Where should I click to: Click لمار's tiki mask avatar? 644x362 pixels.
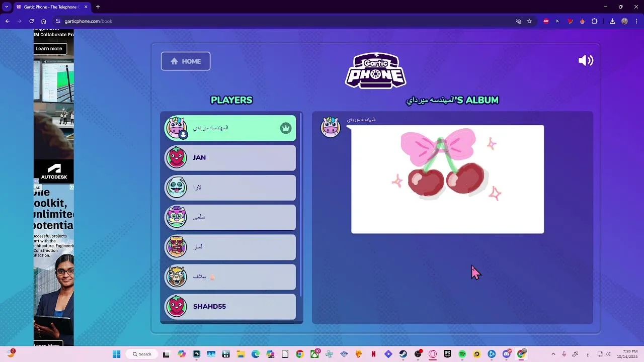(x=177, y=247)
